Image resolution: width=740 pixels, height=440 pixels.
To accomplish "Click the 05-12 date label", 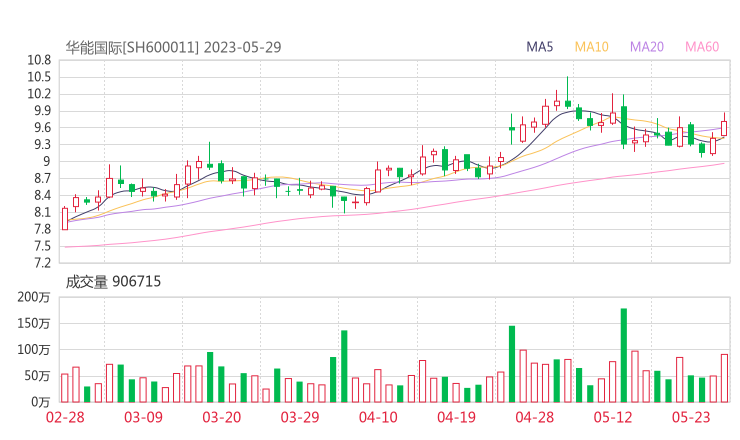I will (x=613, y=417).
